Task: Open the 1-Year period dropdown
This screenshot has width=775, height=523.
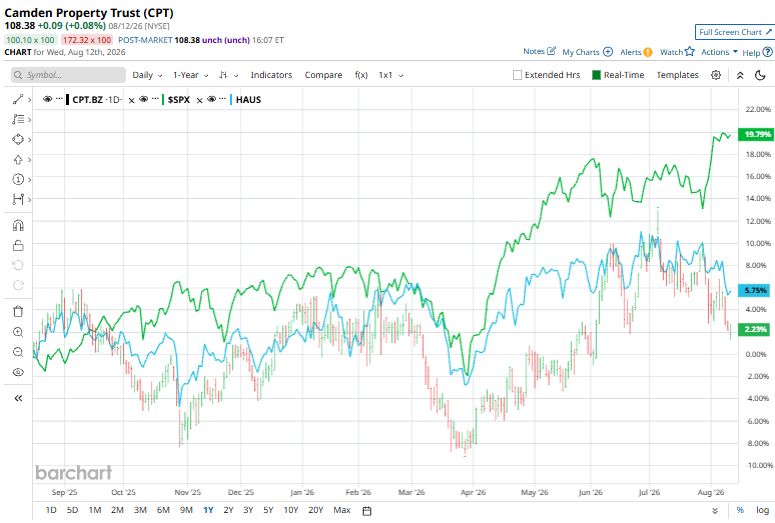Action: click(190, 75)
